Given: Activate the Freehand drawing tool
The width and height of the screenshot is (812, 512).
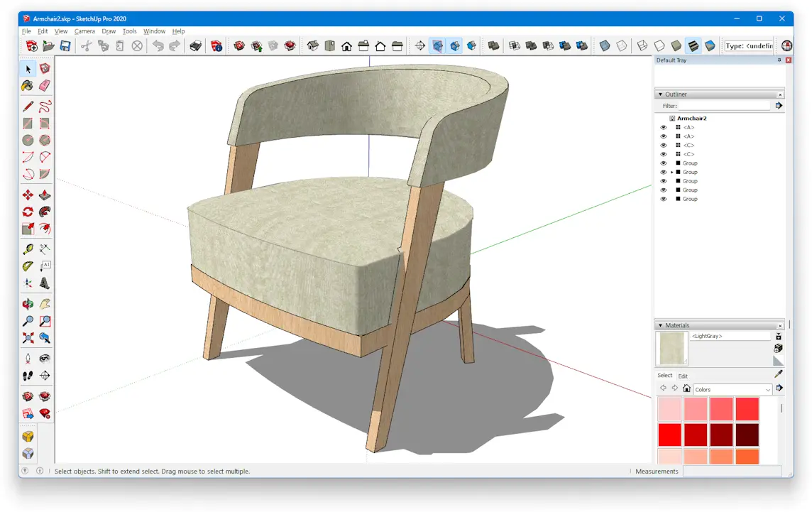Looking at the screenshot, I should point(45,107).
